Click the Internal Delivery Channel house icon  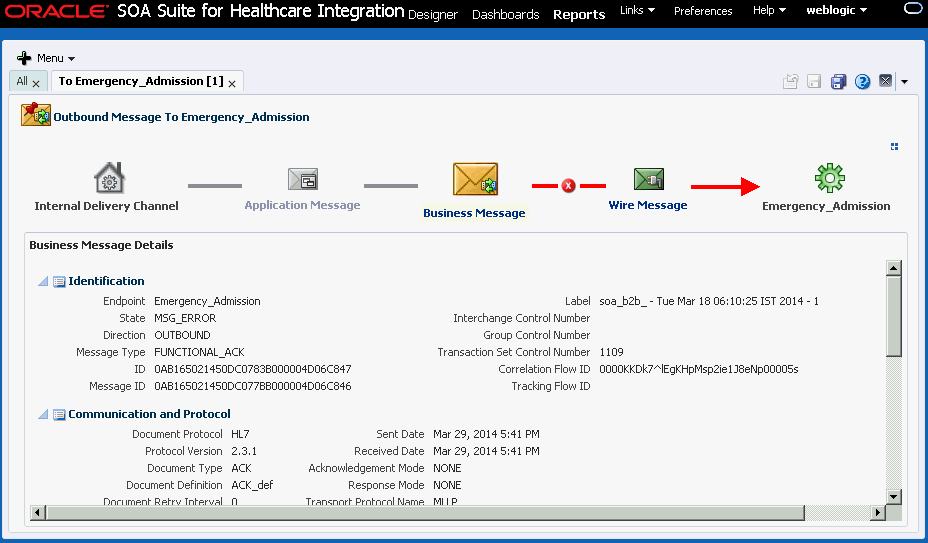click(109, 178)
